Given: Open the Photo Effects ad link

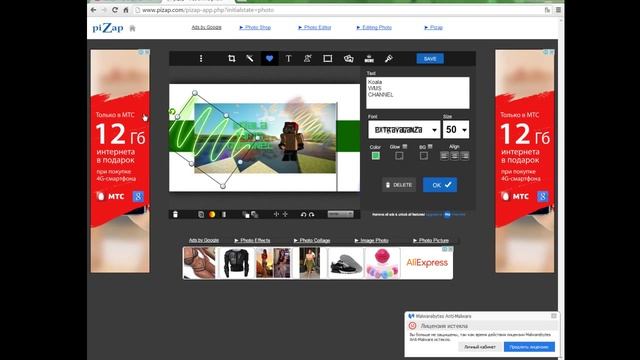Looking at the screenshot, I should click(x=252, y=240).
